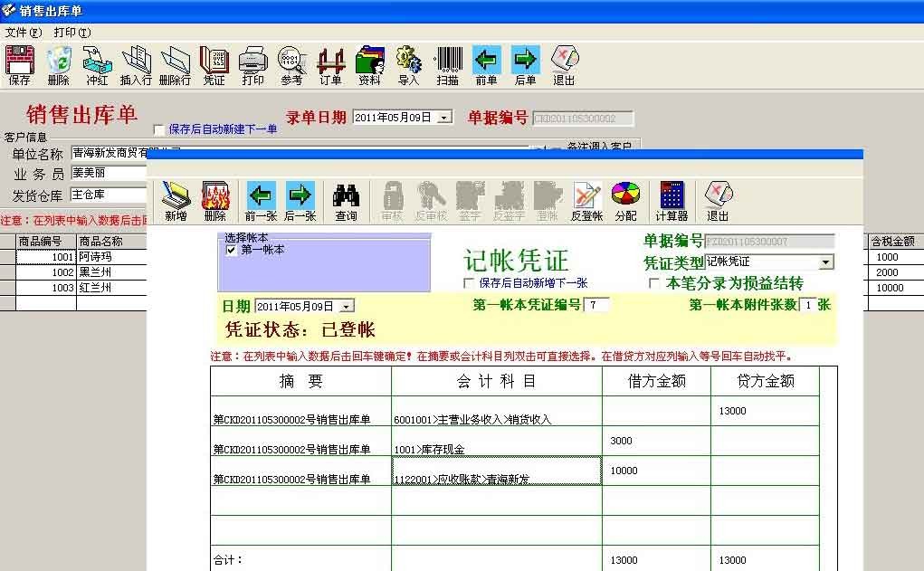Click the 查询 binoculars search icon

pyautogui.click(x=346, y=199)
